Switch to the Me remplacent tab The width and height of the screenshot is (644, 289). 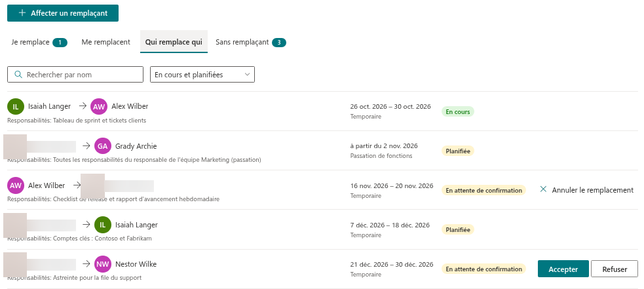pos(105,42)
